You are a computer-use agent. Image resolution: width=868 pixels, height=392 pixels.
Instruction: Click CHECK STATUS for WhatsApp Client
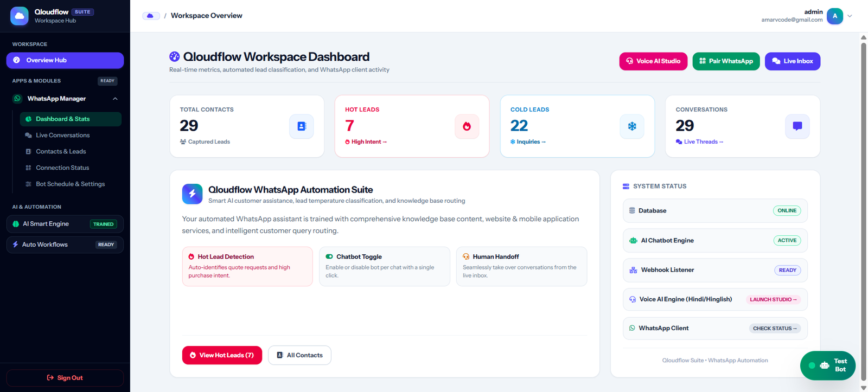775,329
